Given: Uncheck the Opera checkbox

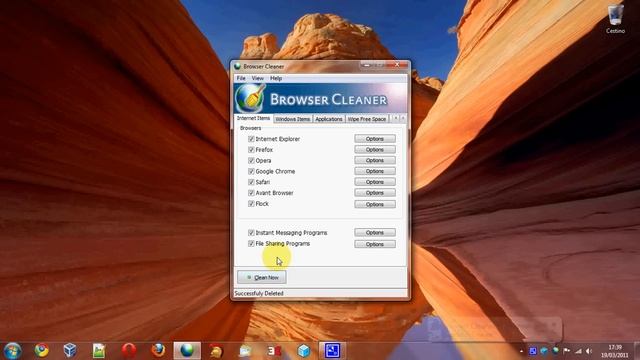Looking at the screenshot, I should click(x=251, y=160).
